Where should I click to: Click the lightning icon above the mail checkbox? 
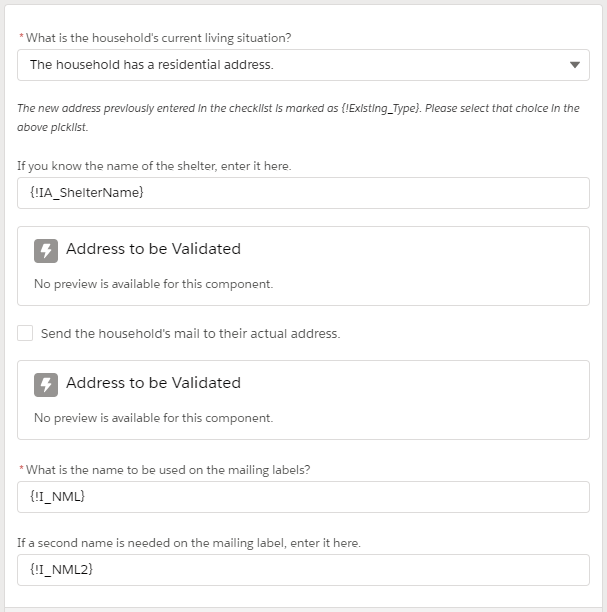point(46,250)
